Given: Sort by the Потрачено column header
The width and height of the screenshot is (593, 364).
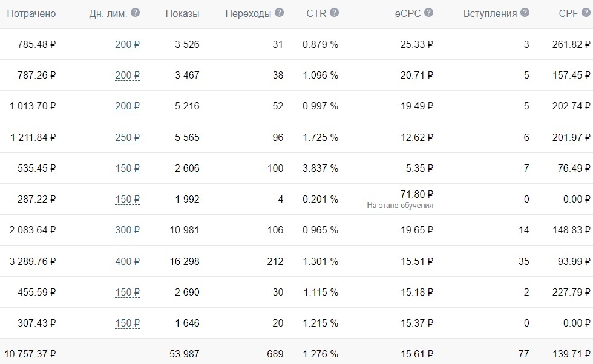Looking at the screenshot, I should 31,14.
